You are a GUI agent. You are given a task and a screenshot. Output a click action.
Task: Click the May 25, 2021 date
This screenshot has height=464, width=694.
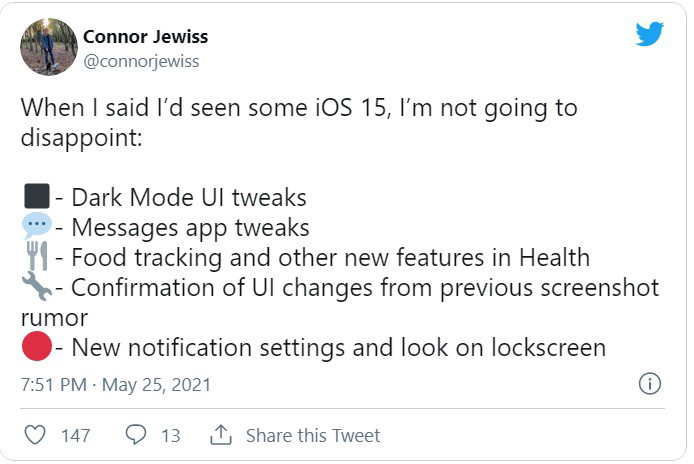(156, 385)
